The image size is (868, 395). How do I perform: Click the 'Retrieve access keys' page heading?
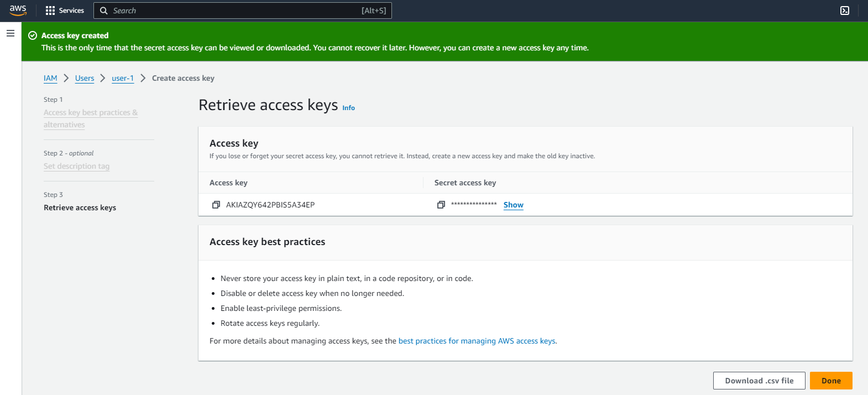268,105
